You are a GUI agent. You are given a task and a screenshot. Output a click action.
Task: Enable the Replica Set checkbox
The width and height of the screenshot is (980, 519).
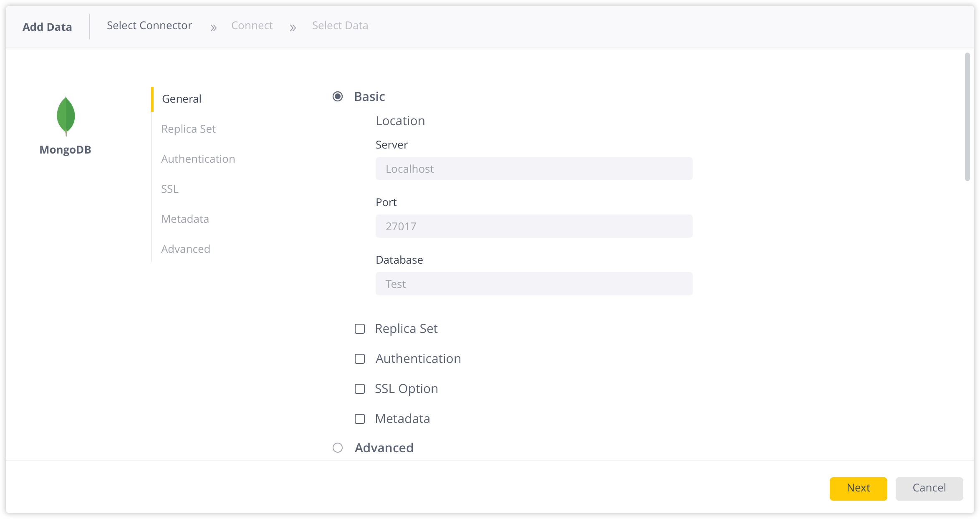pyautogui.click(x=360, y=329)
